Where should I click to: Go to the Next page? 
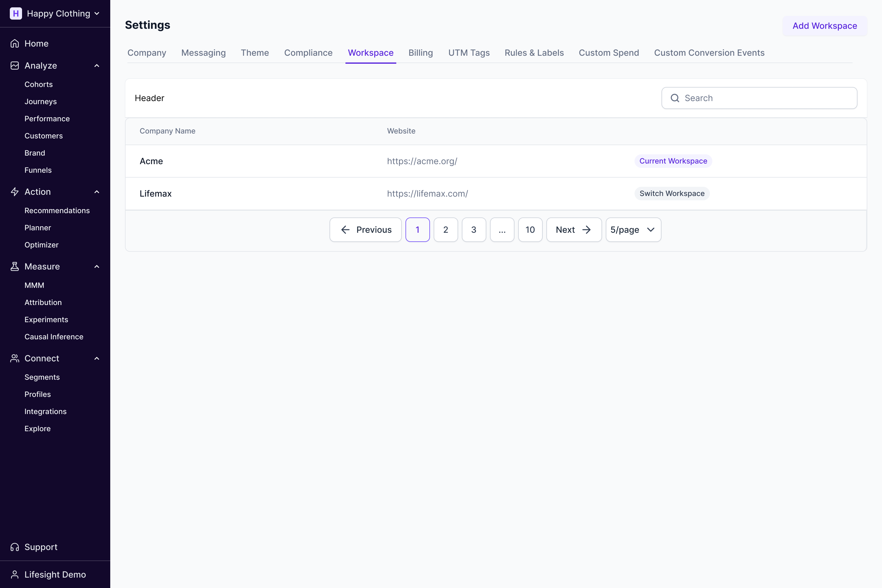(x=573, y=230)
